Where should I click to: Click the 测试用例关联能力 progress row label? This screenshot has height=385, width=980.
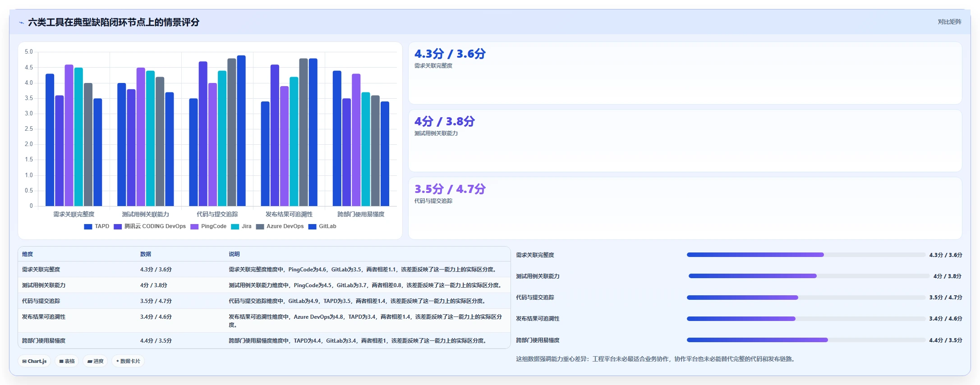pos(538,276)
